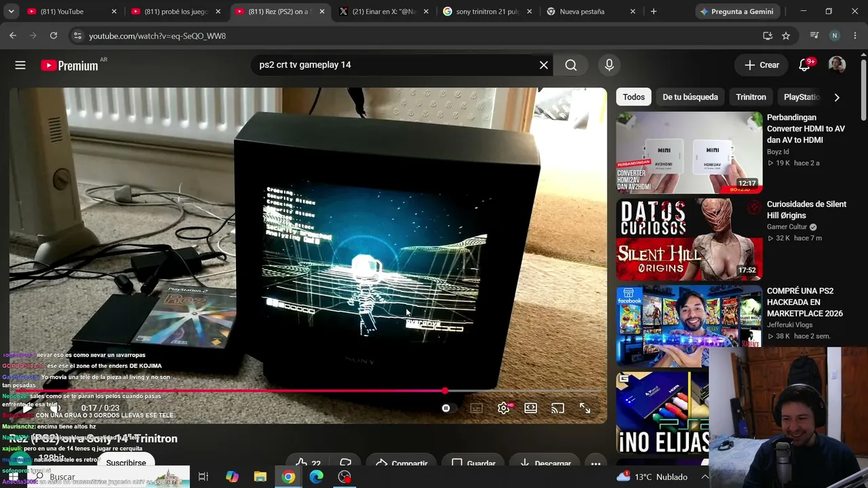Cast the video with the player's cast icon
This screenshot has width=868, height=488.
(557, 408)
